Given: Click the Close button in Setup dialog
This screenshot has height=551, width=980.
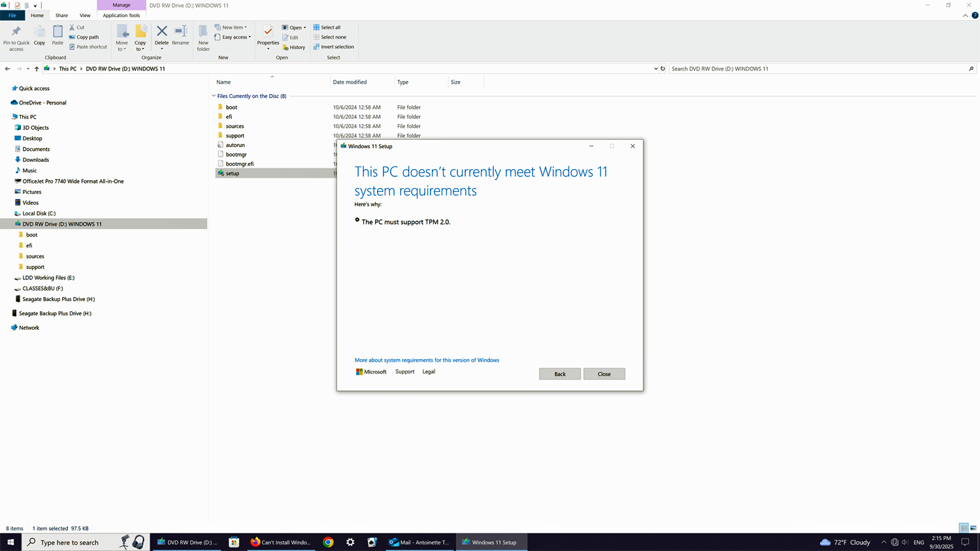Looking at the screenshot, I should (x=604, y=374).
